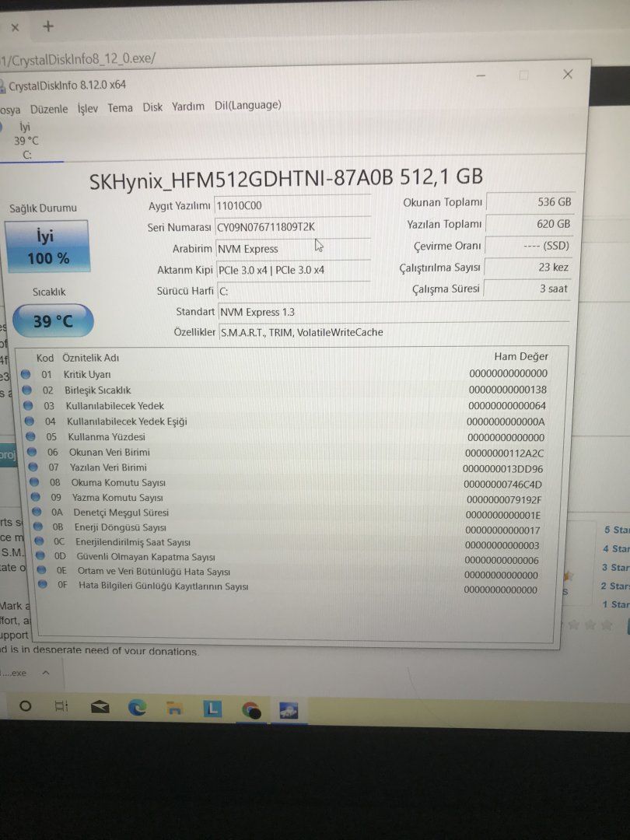Click the Öznitelik Adı column header

pos(90,357)
